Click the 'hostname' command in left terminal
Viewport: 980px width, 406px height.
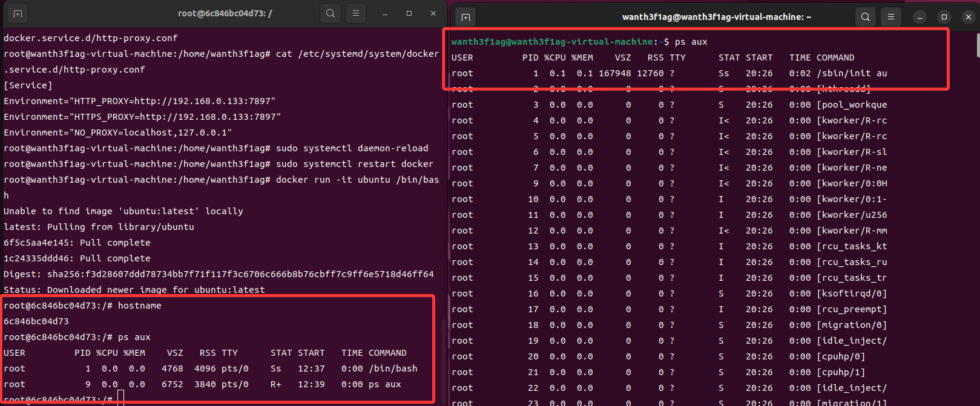pos(140,306)
